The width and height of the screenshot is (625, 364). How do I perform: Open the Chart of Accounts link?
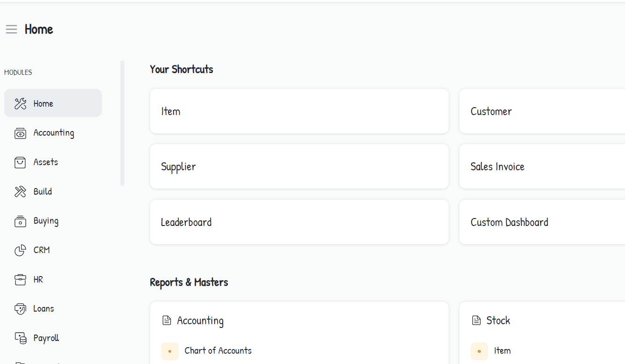click(218, 351)
